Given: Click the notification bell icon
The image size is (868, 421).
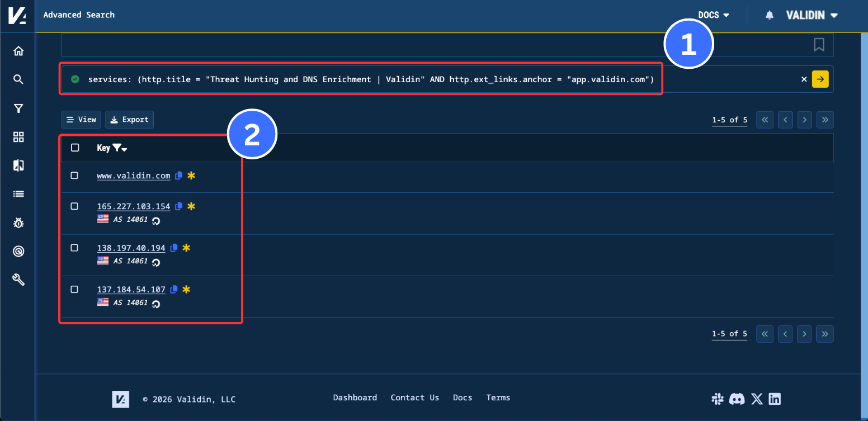Looking at the screenshot, I should 769,15.
